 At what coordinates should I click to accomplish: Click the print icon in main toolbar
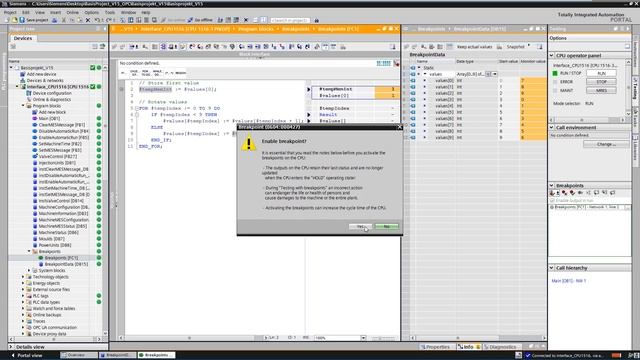[x=54, y=20]
